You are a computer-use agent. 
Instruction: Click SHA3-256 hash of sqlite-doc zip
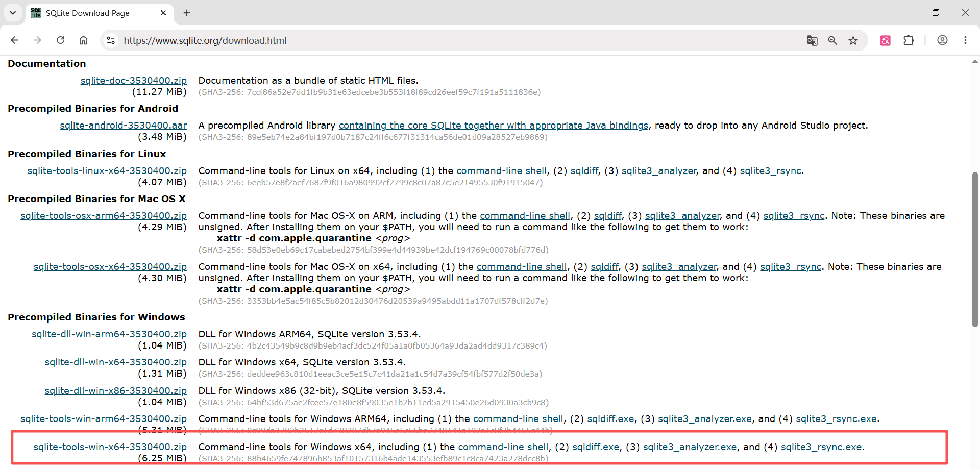pyautogui.click(x=370, y=92)
